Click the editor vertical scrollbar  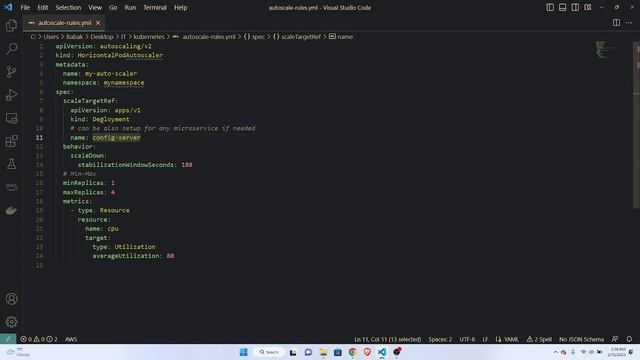click(x=636, y=124)
